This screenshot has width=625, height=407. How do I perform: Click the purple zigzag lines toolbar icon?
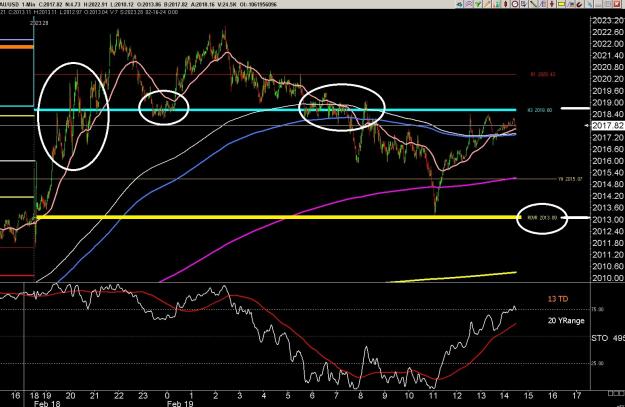[x=469, y=4]
